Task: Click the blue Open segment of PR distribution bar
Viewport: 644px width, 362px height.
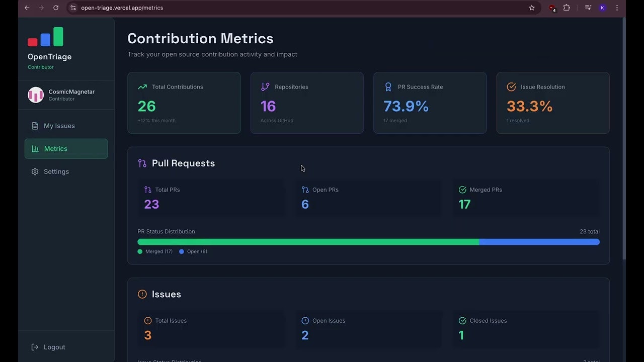Action: (x=539, y=242)
